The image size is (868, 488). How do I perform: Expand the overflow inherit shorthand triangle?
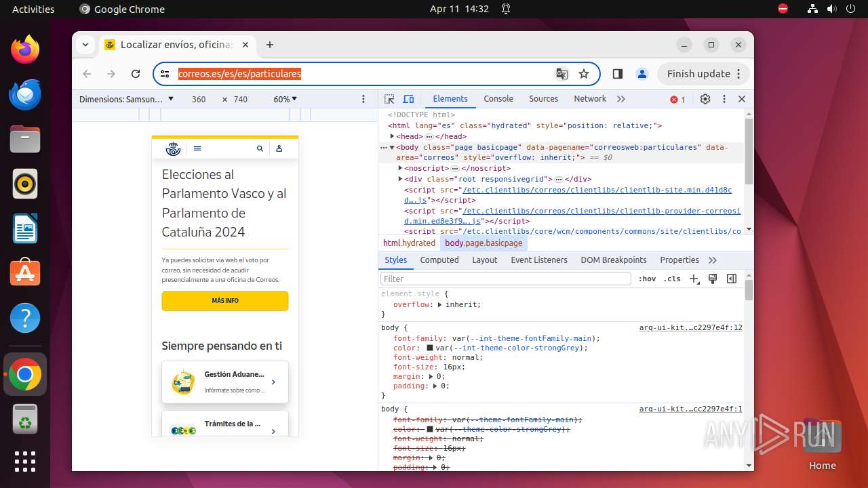coord(439,305)
